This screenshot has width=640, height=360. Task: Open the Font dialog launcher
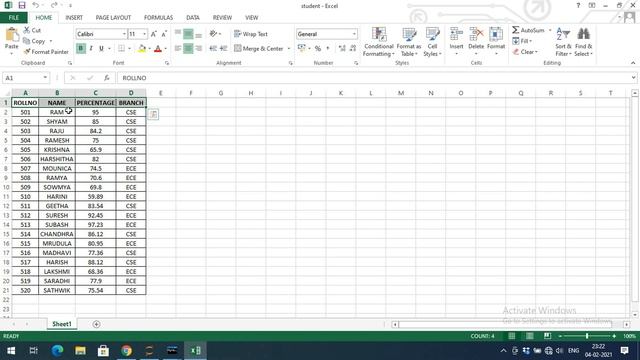tap(167, 63)
